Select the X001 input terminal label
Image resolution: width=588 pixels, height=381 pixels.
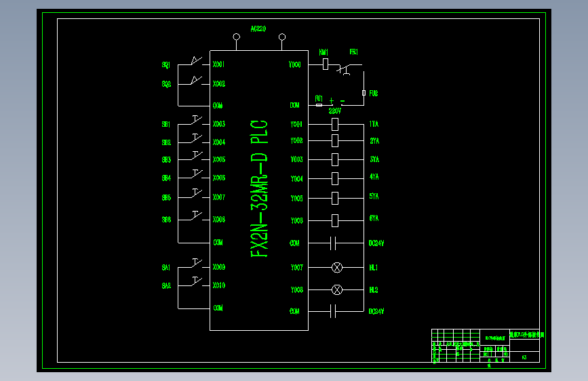point(218,64)
